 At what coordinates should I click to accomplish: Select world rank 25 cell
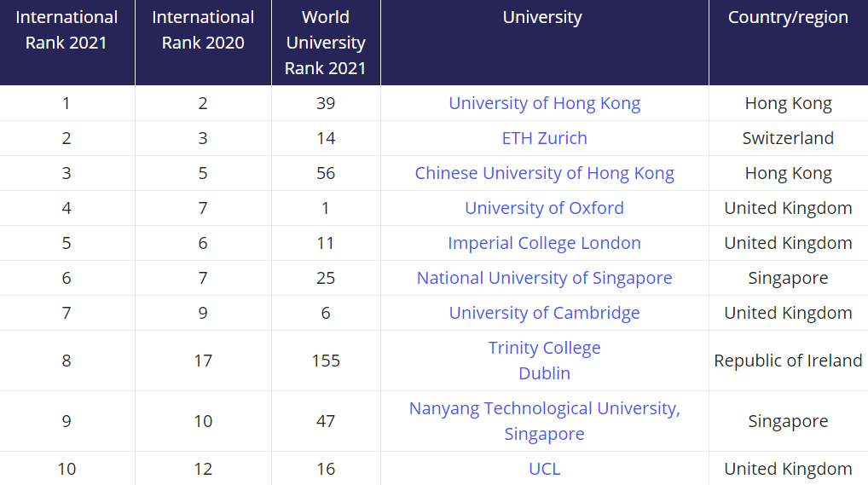tap(326, 278)
